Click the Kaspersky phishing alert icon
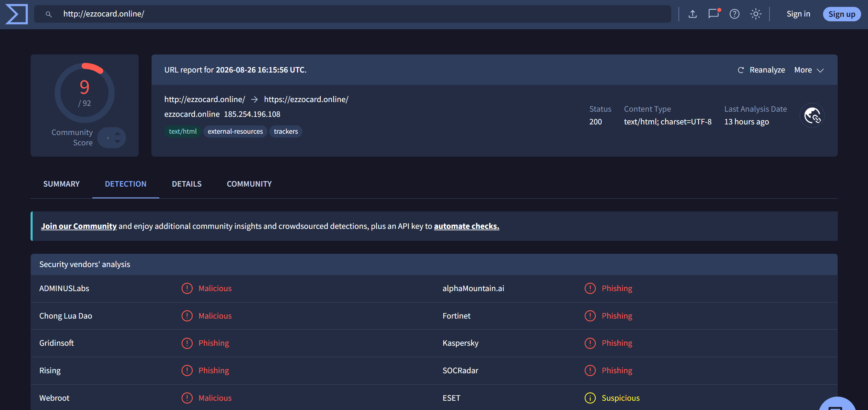The height and width of the screenshot is (410, 868). tap(590, 343)
